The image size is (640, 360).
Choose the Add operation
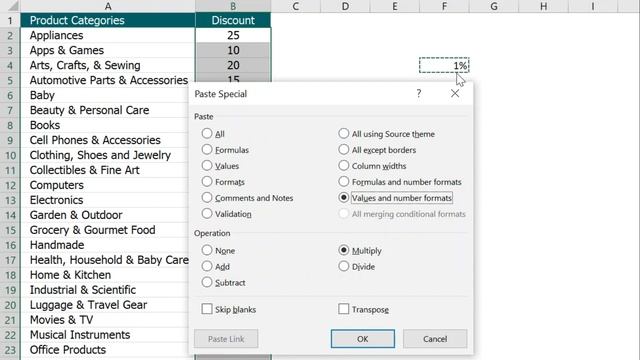[x=216, y=266]
